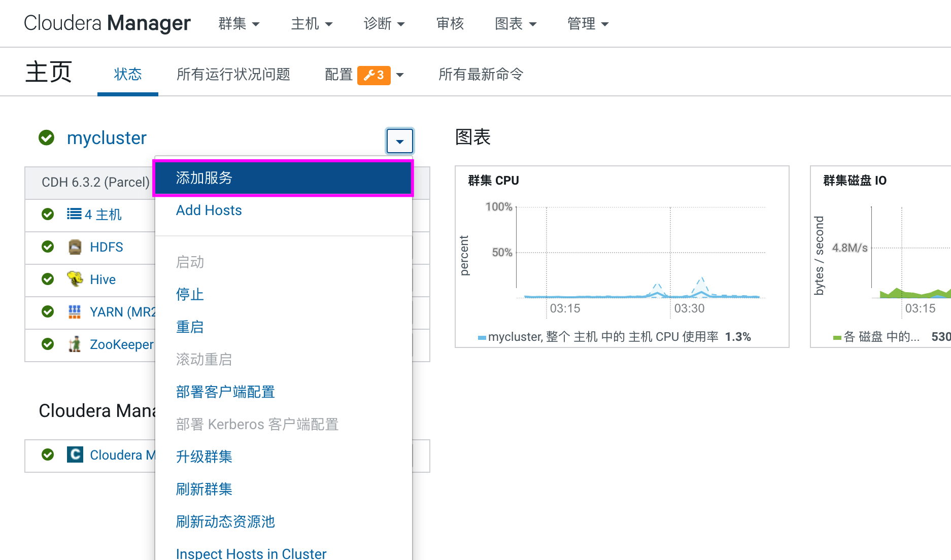Collapse the mycluster actions dropdown button
Viewport: 951px width, 560px height.
(x=399, y=141)
